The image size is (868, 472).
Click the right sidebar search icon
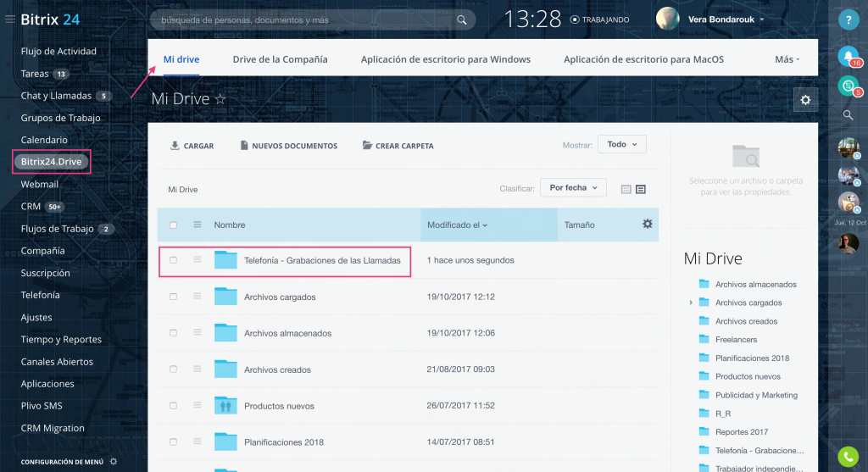[848, 115]
